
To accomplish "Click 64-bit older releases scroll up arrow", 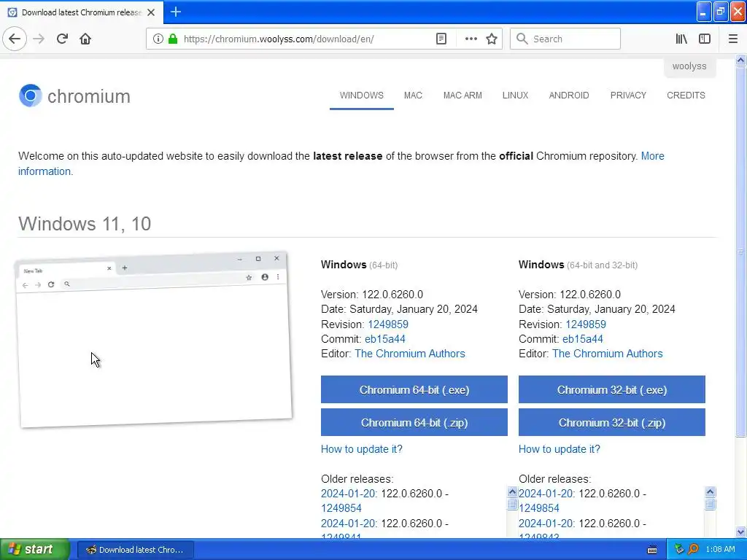I will coord(512,492).
